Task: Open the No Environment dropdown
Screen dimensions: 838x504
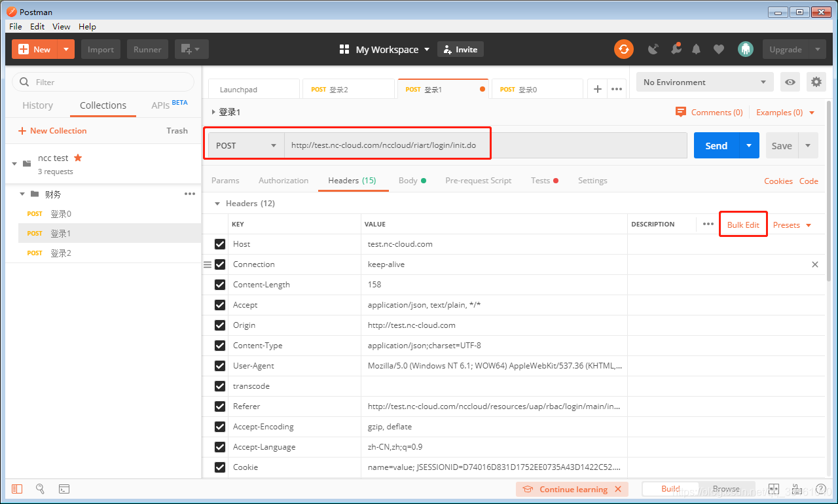Action: [x=704, y=82]
